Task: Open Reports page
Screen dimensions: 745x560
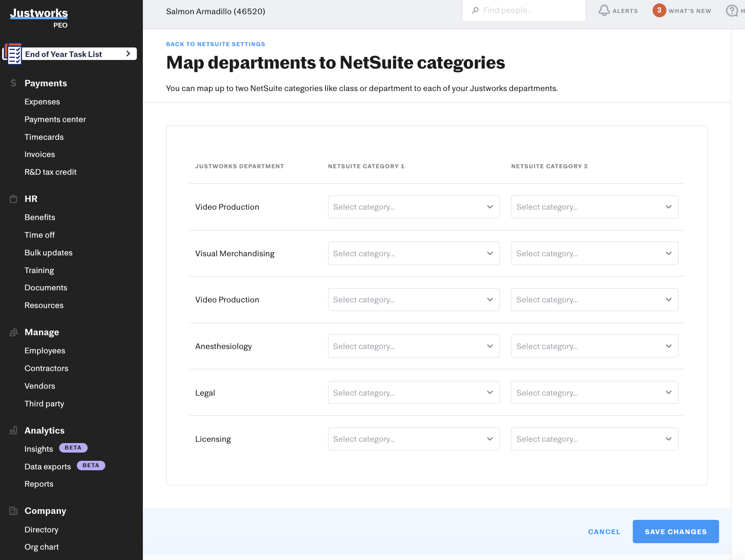Action: click(39, 484)
